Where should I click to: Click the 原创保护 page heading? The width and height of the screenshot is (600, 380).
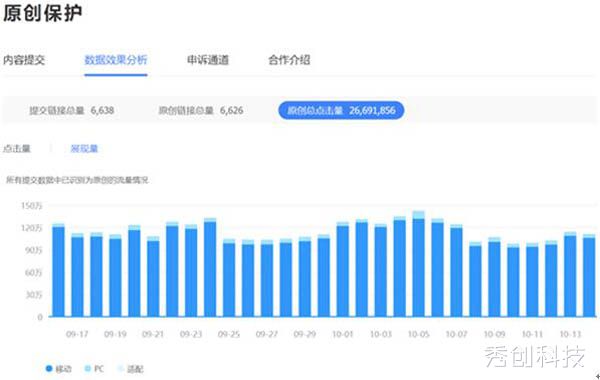[42, 13]
